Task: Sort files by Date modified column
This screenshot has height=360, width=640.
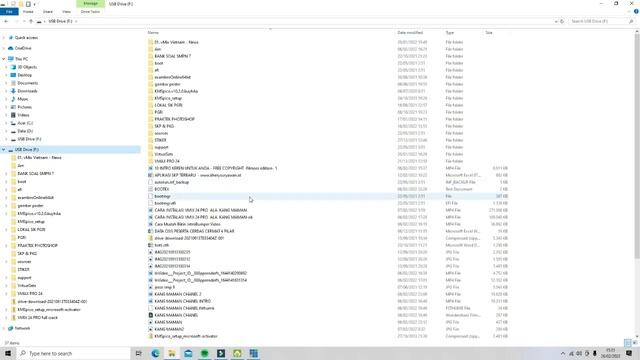Action: click(410, 32)
